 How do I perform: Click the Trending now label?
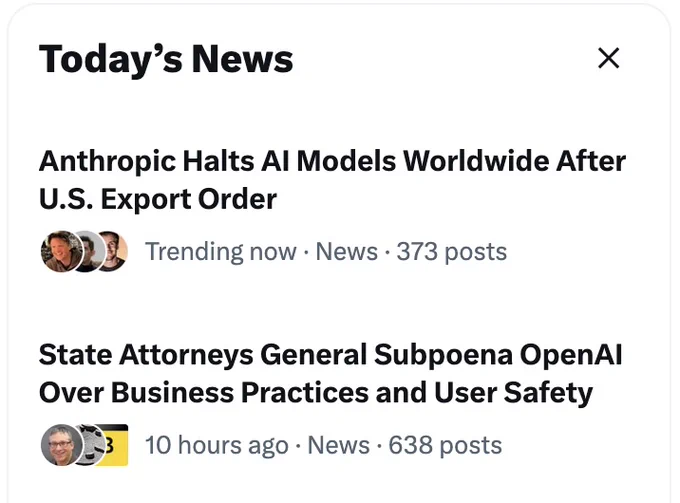221,252
